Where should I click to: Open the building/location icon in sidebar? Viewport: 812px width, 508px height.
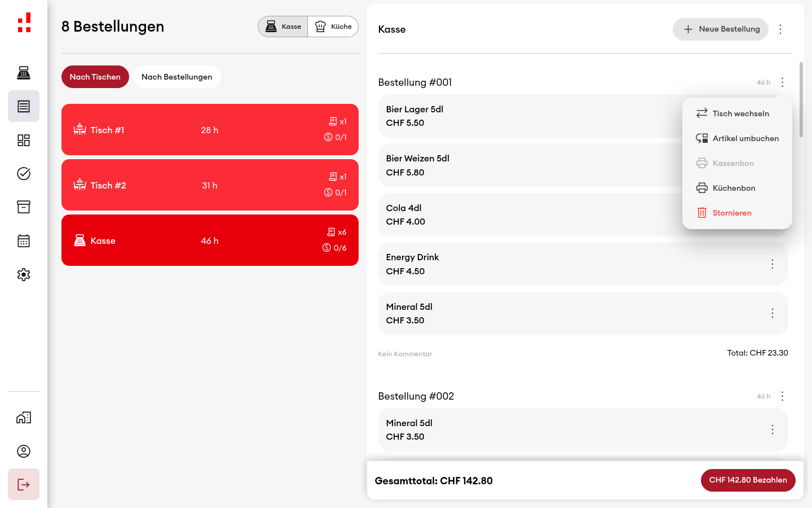click(24, 418)
